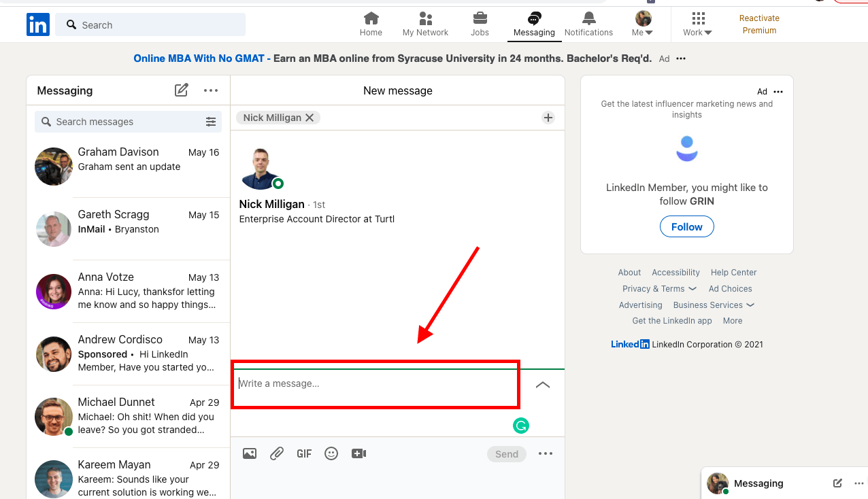Open the Home nav icon
Screen dimensions: 868x499
(371, 18)
